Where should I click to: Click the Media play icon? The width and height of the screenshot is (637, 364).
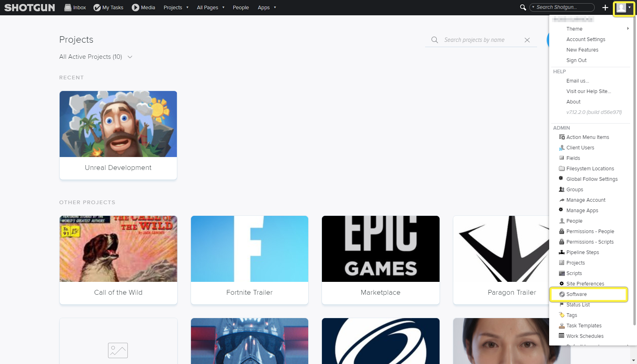tap(135, 7)
